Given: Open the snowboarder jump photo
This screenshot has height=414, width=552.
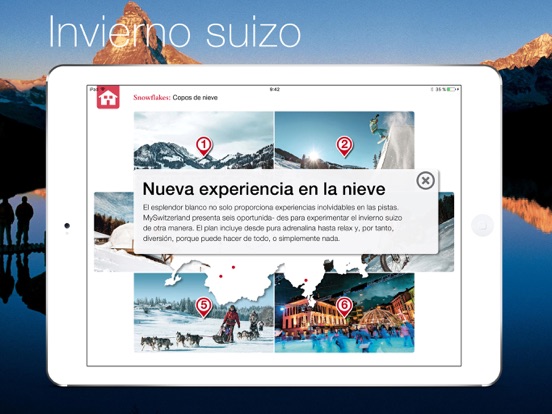Looking at the screenshot, I should [x=345, y=140].
